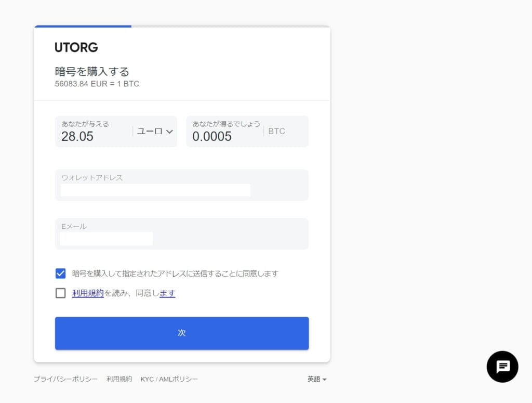The width and height of the screenshot is (532, 403).
Task: Click the blue step progress bar
Action: coord(83,26)
